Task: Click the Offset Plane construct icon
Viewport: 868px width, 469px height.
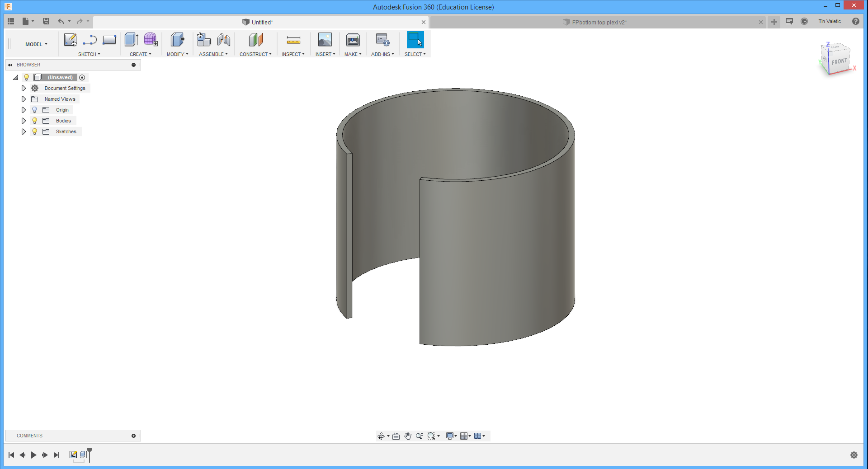Action: click(255, 40)
